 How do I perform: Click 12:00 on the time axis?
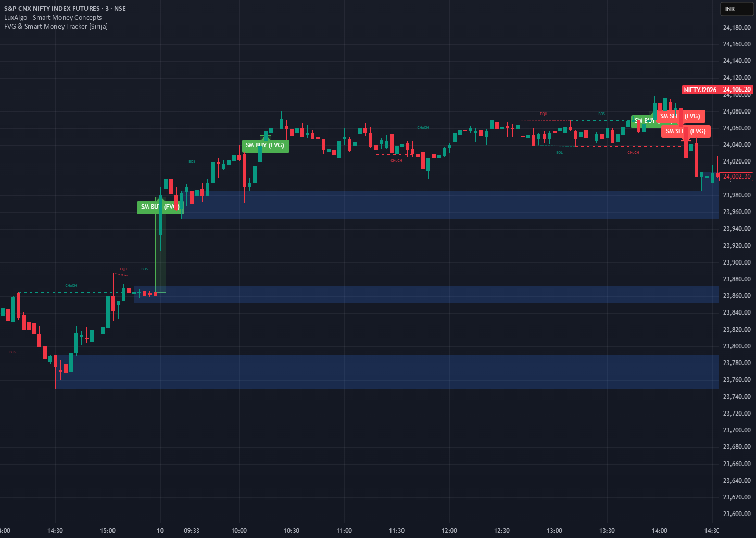tap(449, 531)
